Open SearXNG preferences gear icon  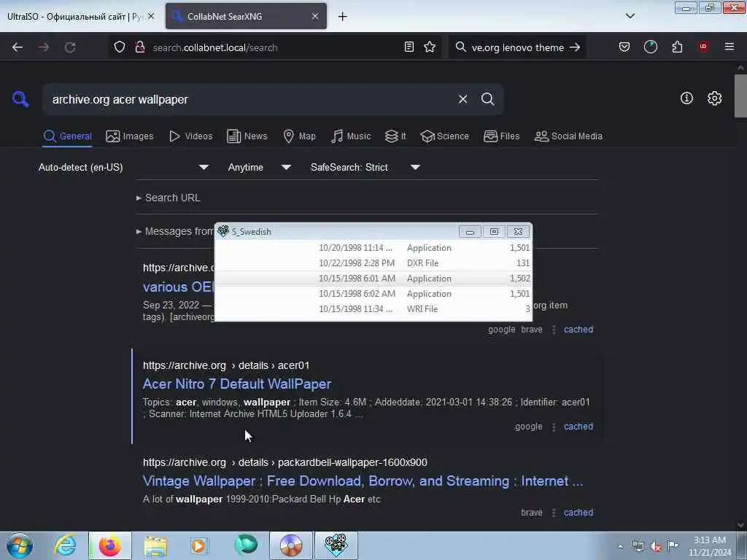pyautogui.click(x=714, y=98)
